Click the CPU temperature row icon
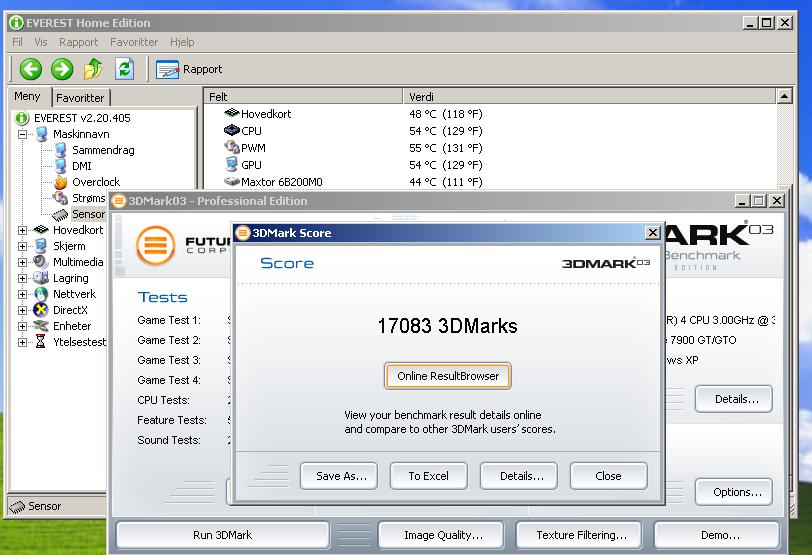Viewport: 812px width, 555px height. click(231, 130)
